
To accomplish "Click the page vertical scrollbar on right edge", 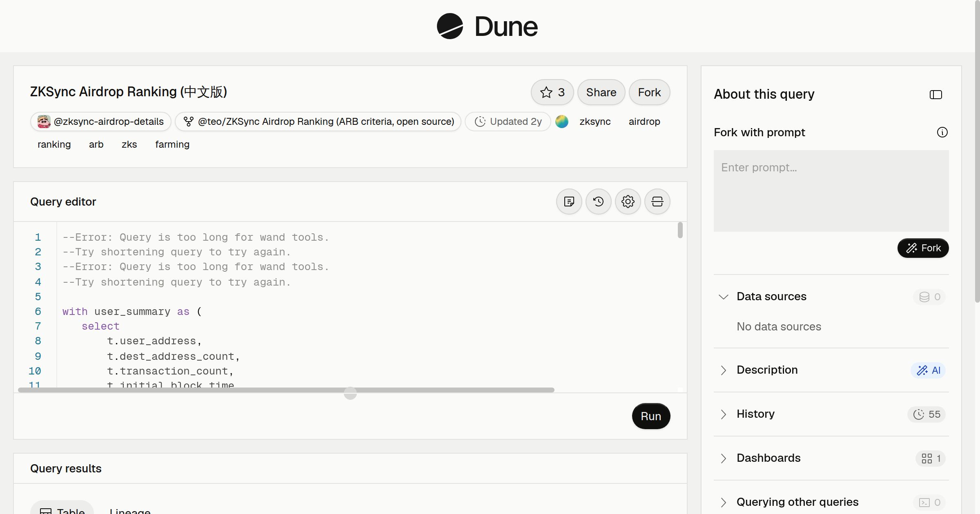I will pyautogui.click(x=977, y=151).
